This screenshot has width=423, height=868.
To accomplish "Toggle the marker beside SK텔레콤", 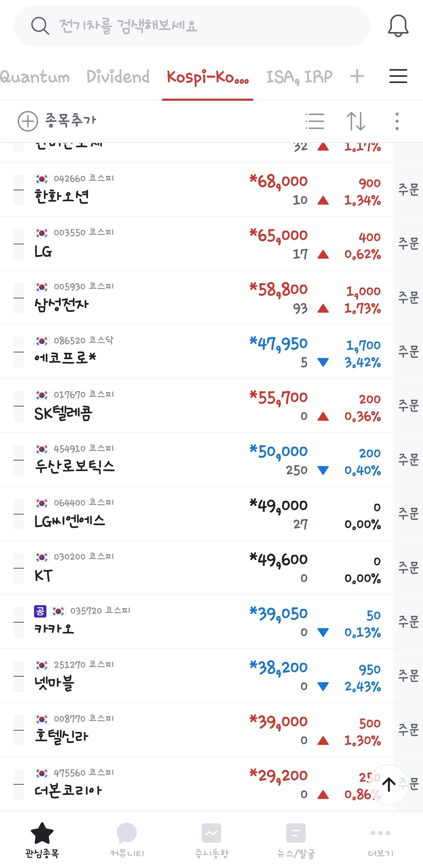I will point(19,406).
